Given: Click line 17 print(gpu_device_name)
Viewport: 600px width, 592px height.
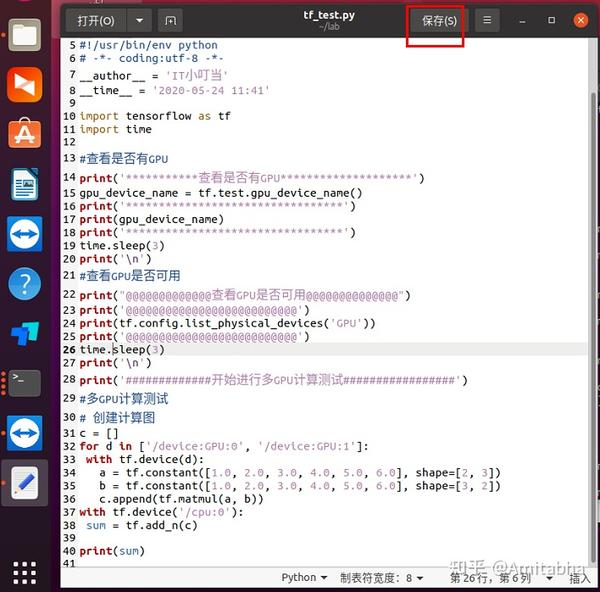Looking at the screenshot, I should coord(152,219).
